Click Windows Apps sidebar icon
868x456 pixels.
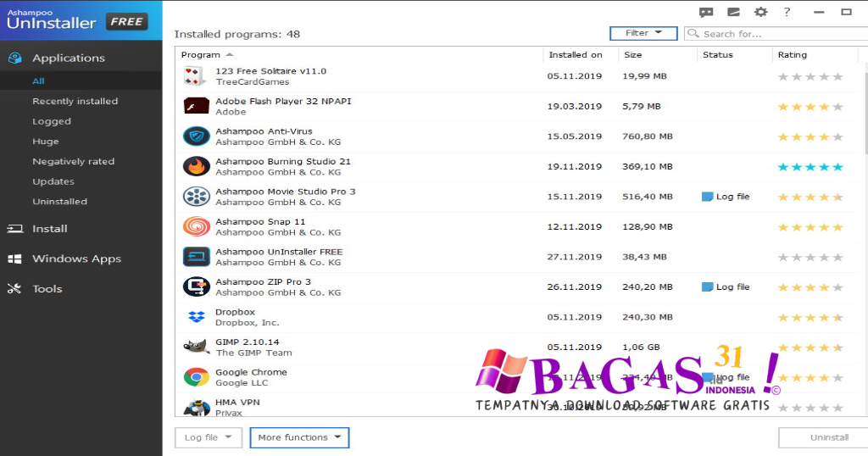(15, 259)
